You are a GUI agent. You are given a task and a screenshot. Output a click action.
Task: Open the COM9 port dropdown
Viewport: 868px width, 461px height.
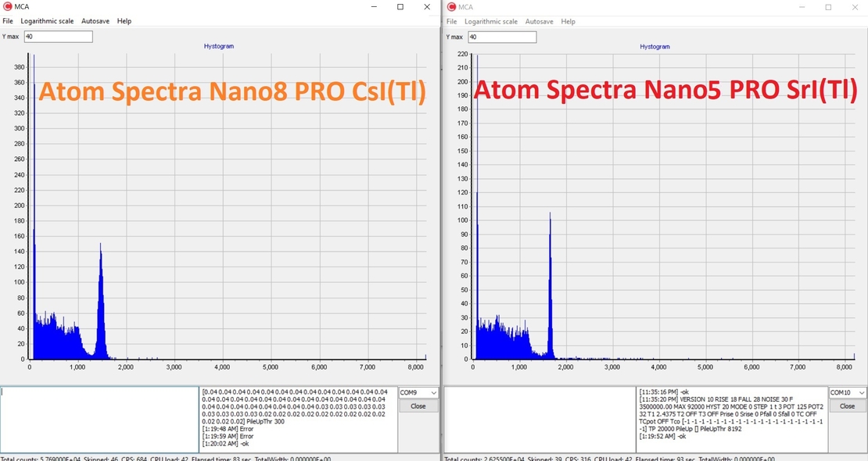[418, 392]
